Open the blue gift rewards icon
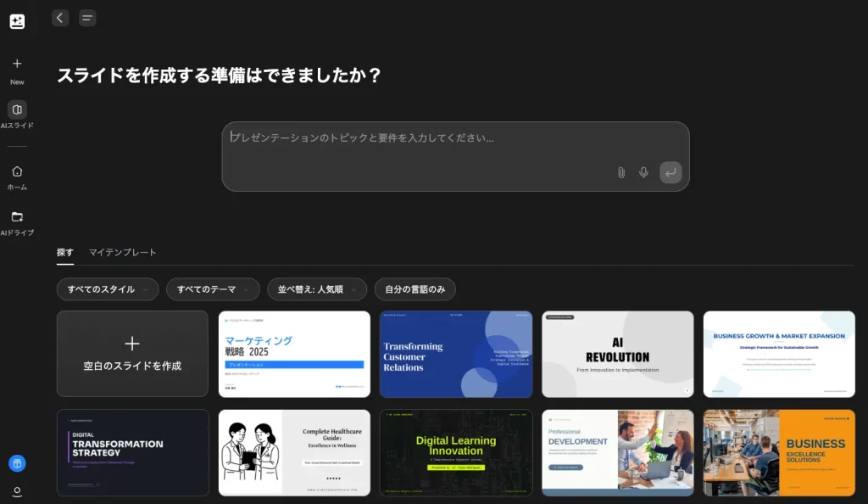Viewport: 868px width, 504px height. click(18, 463)
